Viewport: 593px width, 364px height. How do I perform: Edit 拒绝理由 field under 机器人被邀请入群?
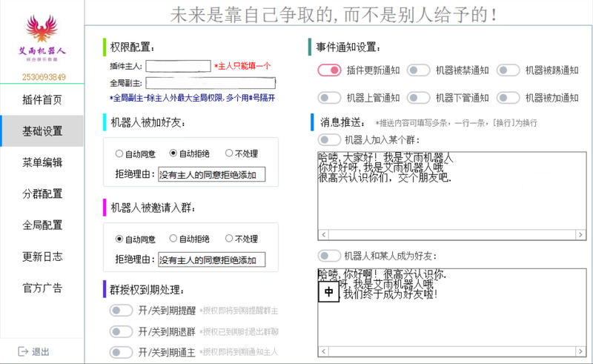coord(211,260)
